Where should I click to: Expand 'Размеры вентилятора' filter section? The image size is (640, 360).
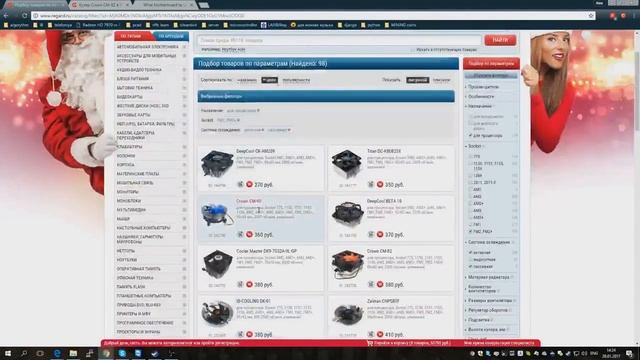pyautogui.click(x=490, y=300)
